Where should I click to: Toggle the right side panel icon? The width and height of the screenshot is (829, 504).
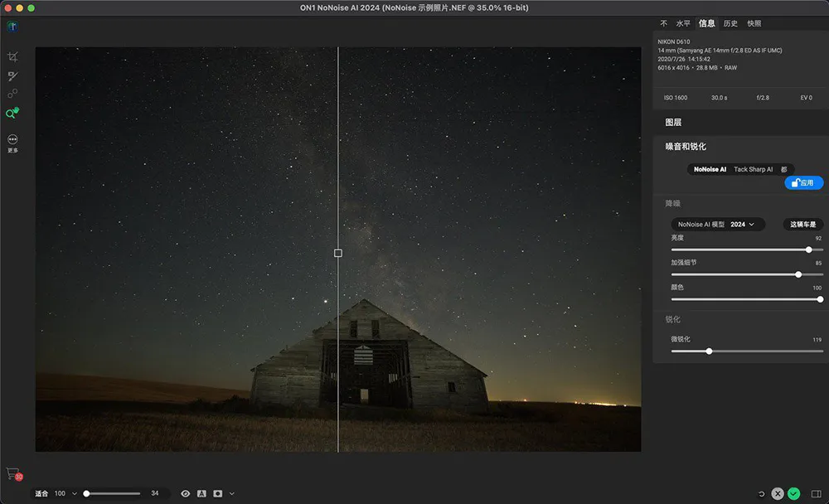[x=817, y=493]
